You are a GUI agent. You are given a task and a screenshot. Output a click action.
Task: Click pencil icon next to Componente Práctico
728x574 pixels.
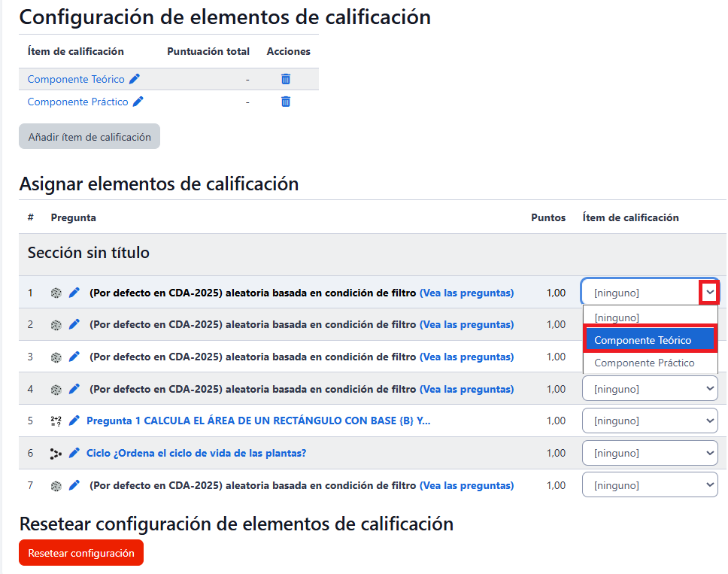tap(138, 102)
